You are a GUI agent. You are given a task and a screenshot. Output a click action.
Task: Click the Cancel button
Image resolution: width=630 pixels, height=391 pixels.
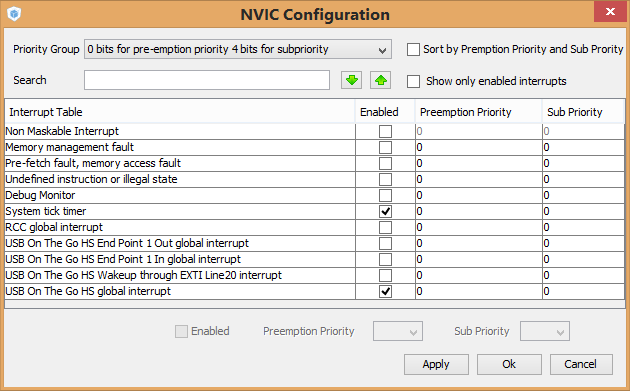coord(581,364)
